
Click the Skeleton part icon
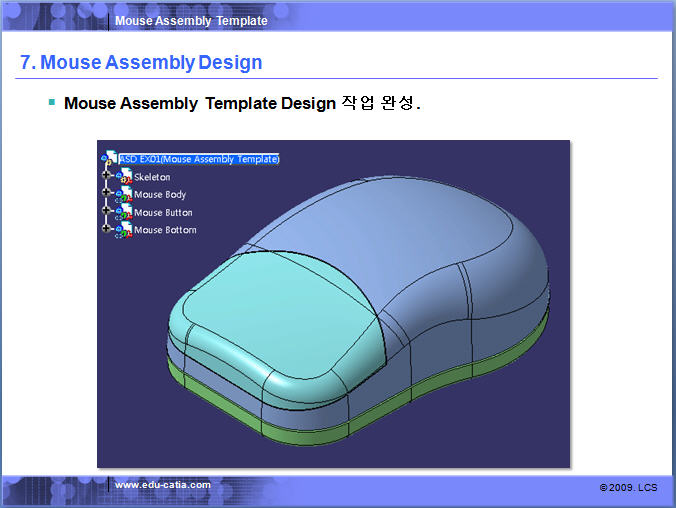(x=124, y=177)
